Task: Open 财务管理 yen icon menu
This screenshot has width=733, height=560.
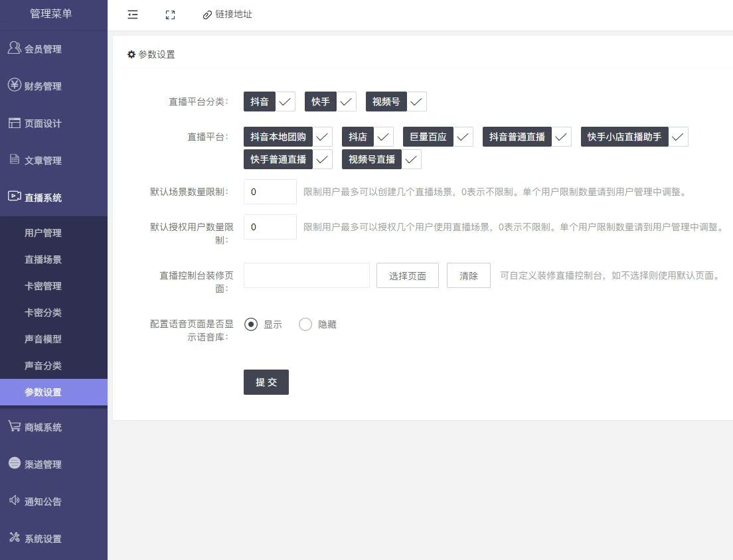Action: pyautogui.click(x=15, y=86)
